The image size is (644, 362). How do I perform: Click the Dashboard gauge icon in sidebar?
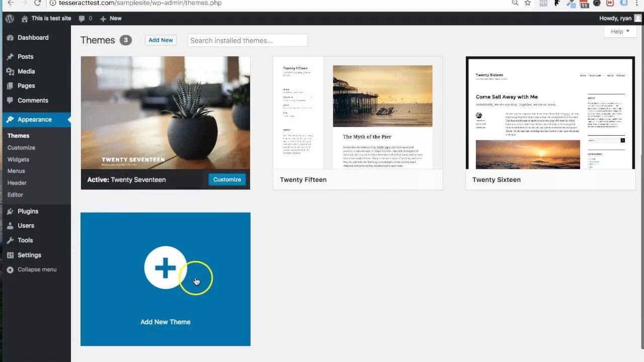point(10,38)
